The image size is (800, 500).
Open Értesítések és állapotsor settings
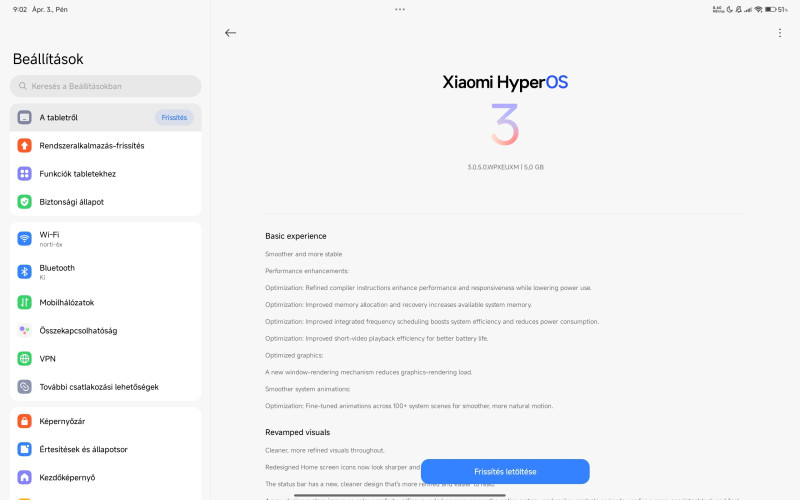pyautogui.click(x=106, y=449)
